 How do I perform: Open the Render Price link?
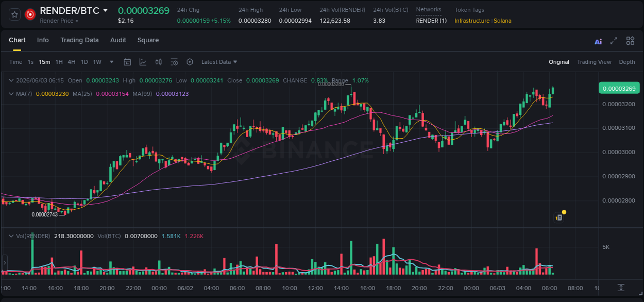59,21
